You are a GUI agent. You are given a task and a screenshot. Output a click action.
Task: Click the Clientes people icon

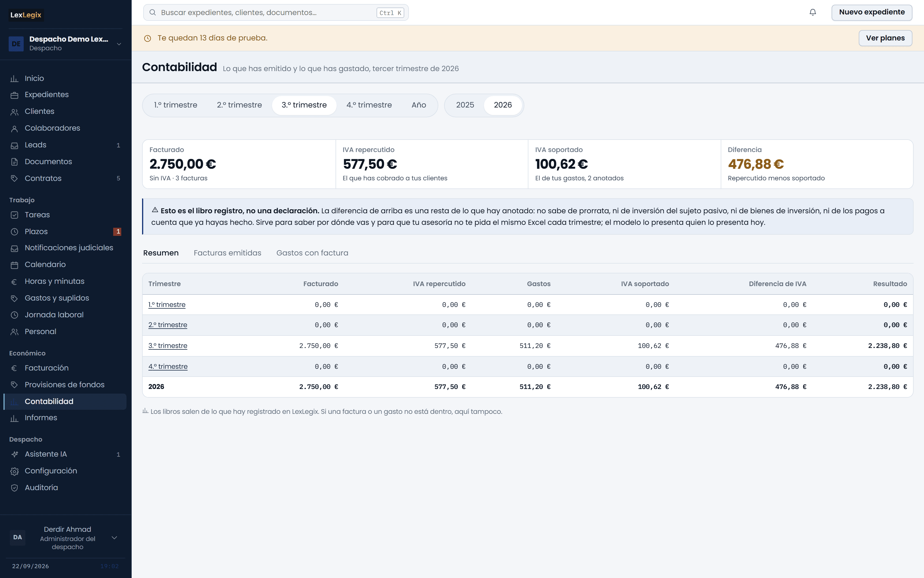[14, 112]
